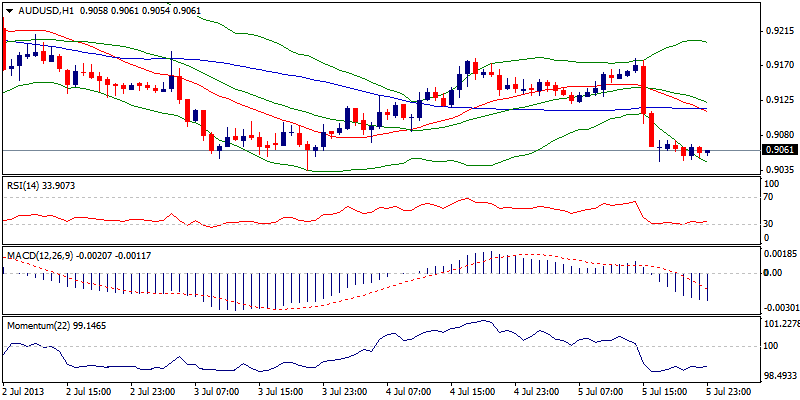Click the Momentum 101.2278 scale label

[x=781, y=324]
